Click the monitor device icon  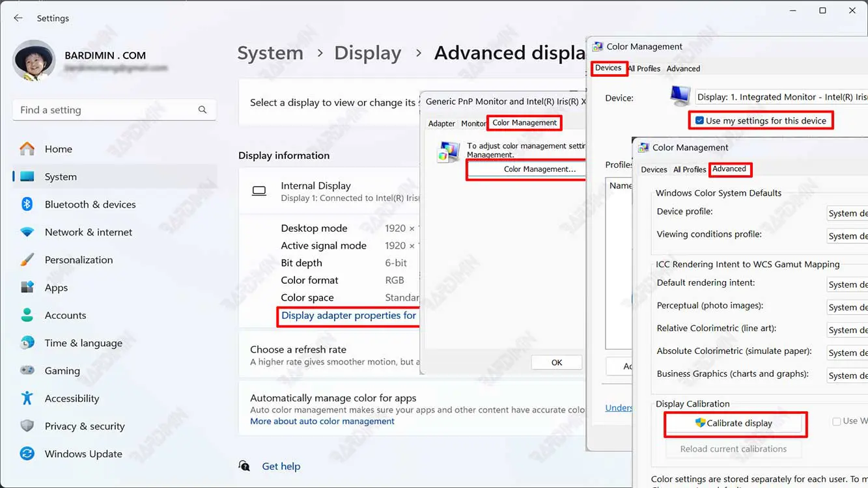click(680, 96)
